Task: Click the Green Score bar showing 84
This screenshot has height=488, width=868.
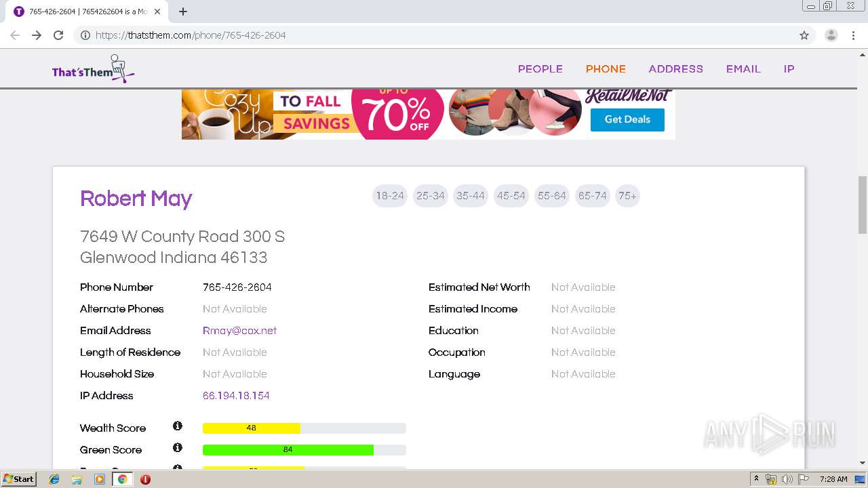Action: [x=304, y=450]
